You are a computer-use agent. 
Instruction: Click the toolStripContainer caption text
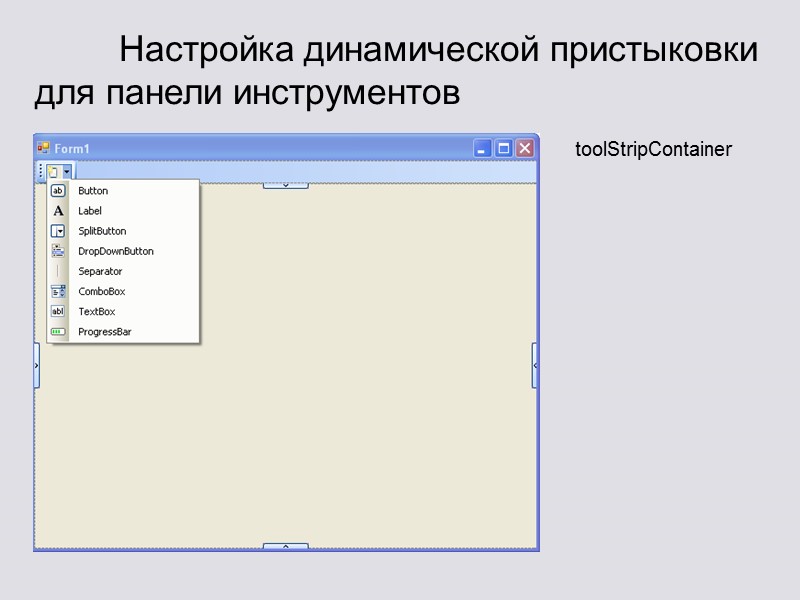tap(654, 149)
